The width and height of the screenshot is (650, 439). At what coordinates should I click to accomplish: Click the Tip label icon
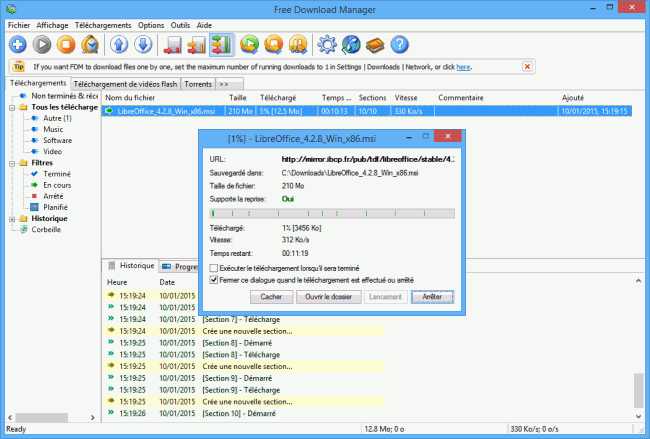18,66
